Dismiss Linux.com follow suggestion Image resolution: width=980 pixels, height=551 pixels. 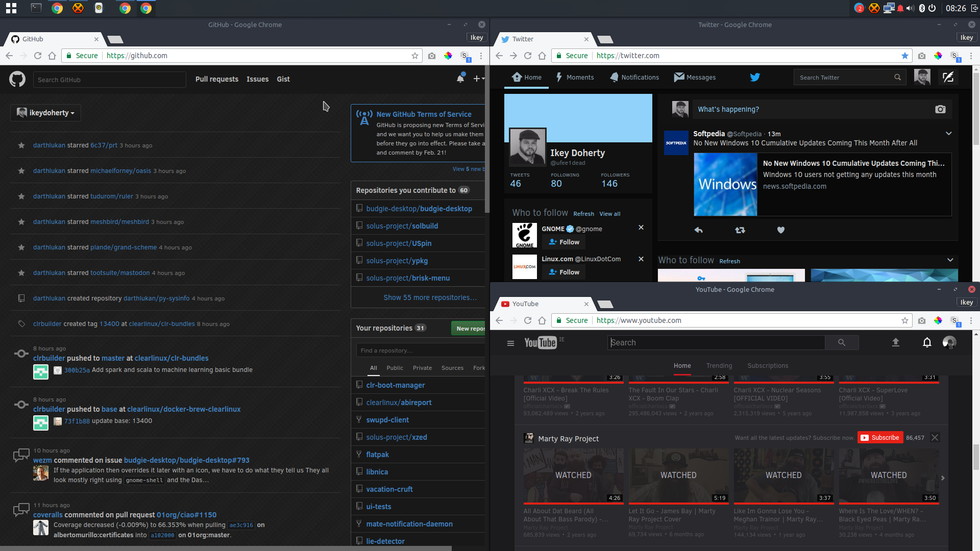(641, 259)
